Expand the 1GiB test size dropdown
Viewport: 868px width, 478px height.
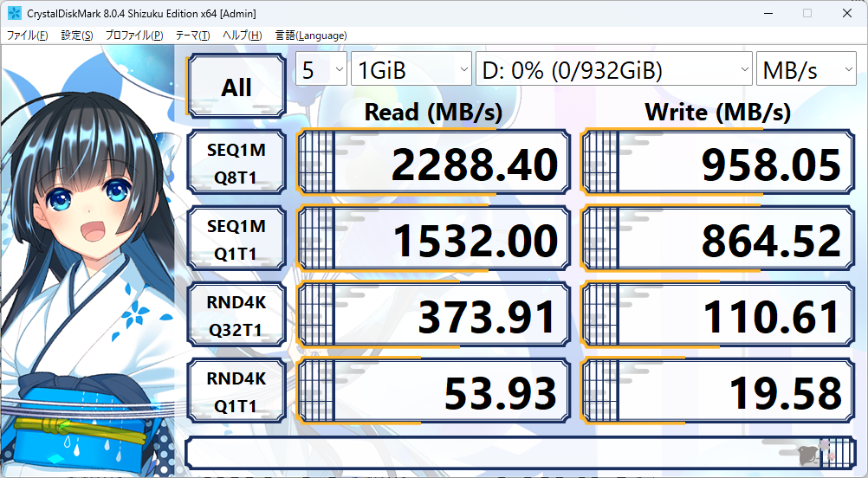(x=411, y=69)
